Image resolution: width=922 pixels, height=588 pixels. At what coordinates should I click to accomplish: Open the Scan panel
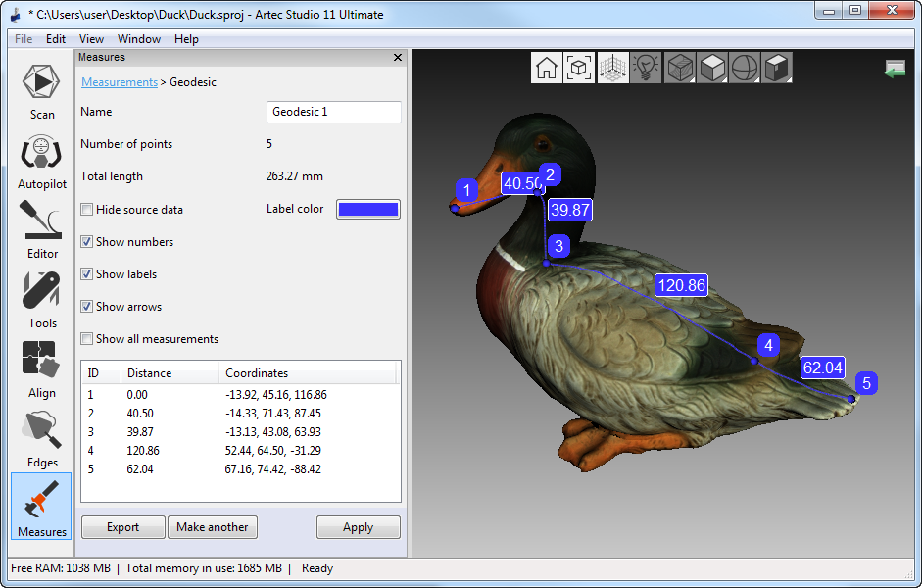(x=42, y=92)
